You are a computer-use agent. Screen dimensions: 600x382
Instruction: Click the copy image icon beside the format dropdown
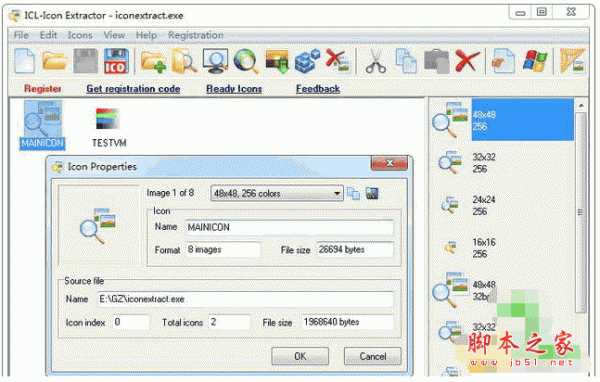[x=354, y=194]
